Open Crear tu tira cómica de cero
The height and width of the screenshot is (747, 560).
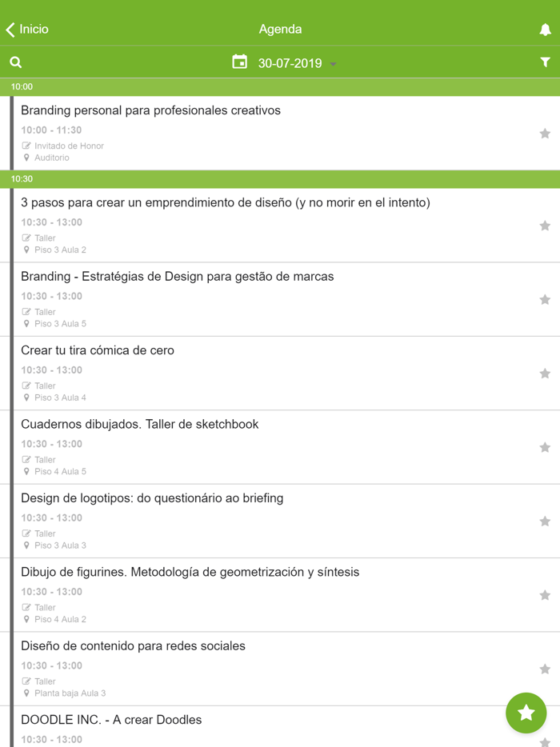pos(98,350)
